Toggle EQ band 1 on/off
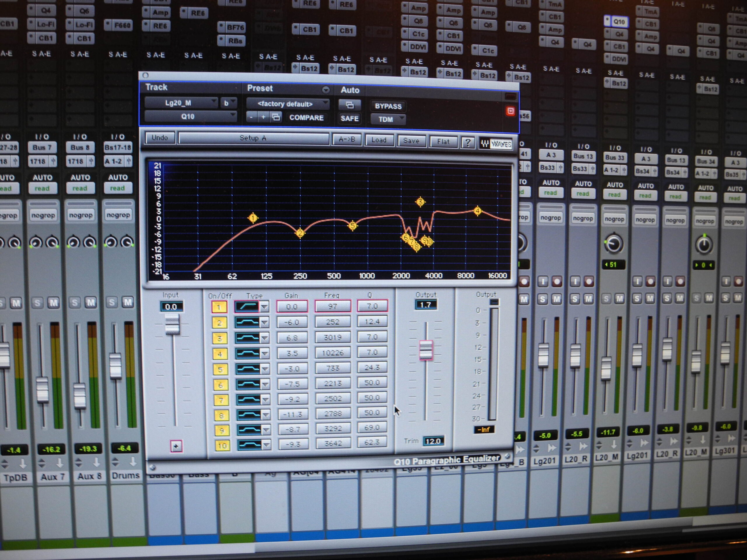The image size is (747, 560). [219, 307]
